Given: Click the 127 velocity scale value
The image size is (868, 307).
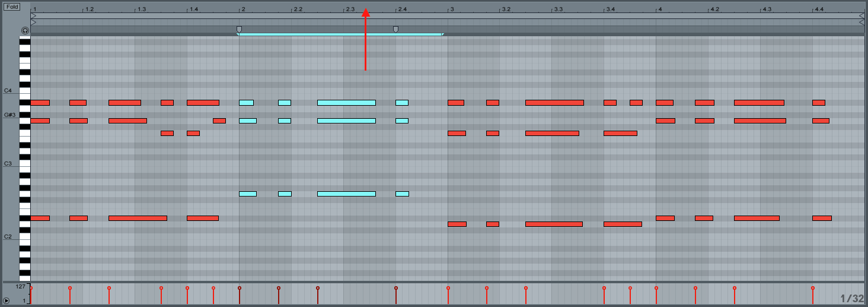Looking at the screenshot, I should [20, 287].
